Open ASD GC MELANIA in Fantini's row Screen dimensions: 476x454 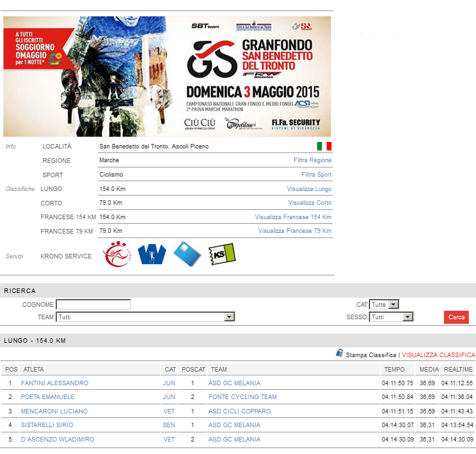coord(234,383)
